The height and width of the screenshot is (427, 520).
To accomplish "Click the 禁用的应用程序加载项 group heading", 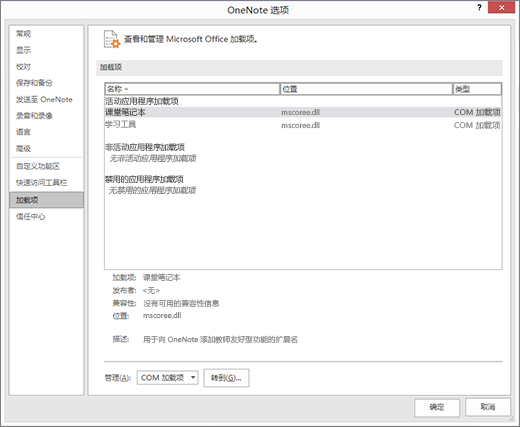I will 144,179.
